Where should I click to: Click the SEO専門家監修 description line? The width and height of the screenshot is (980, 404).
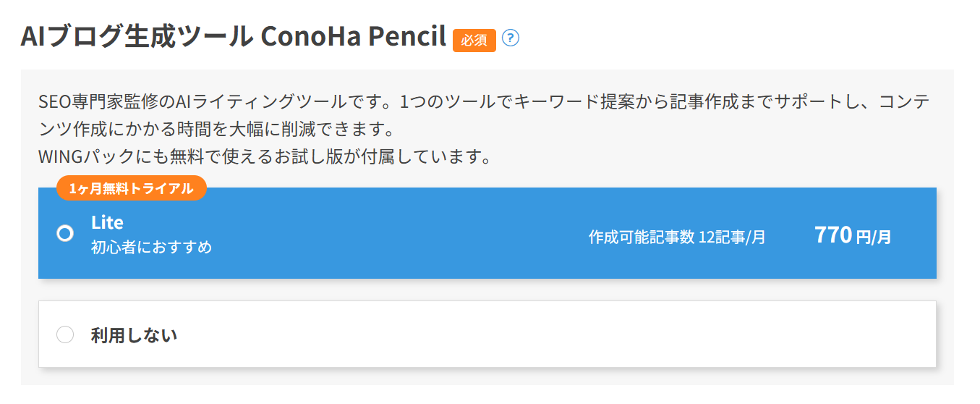pyautogui.click(x=483, y=103)
